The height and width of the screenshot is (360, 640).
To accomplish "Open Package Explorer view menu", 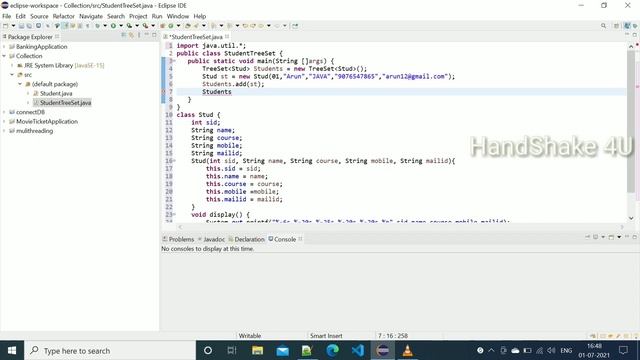I will click(x=139, y=36).
